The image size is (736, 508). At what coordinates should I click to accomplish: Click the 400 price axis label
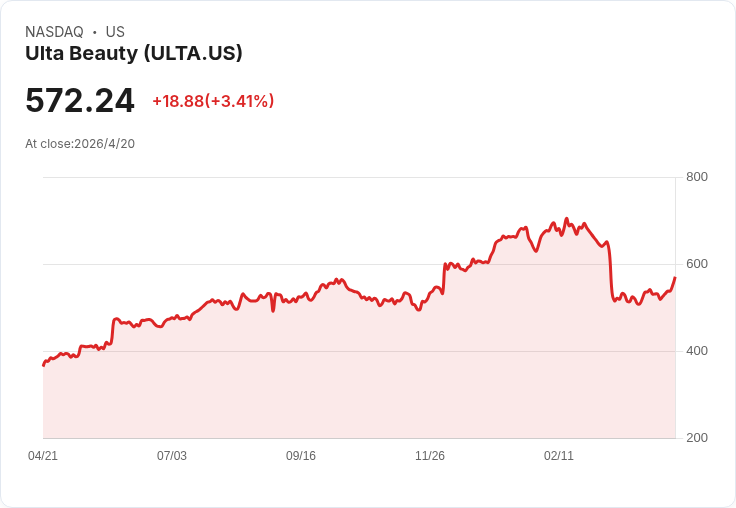click(x=697, y=351)
